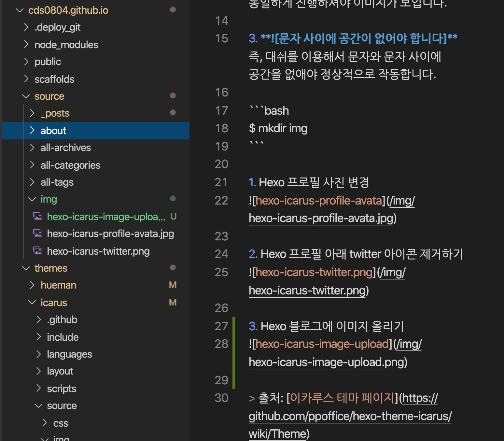The width and height of the screenshot is (504, 441).
Task: Select the hueman folder label
Action: point(58,285)
